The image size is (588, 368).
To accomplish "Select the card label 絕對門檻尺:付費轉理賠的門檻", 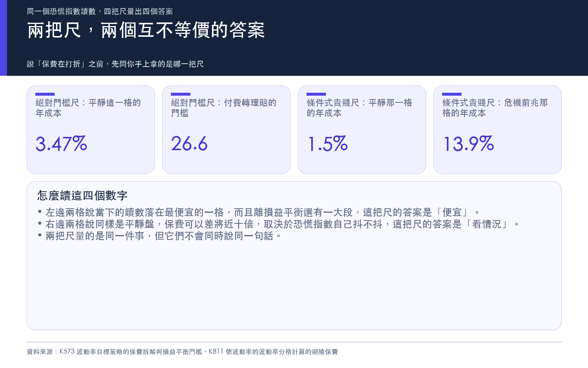I will [223, 108].
